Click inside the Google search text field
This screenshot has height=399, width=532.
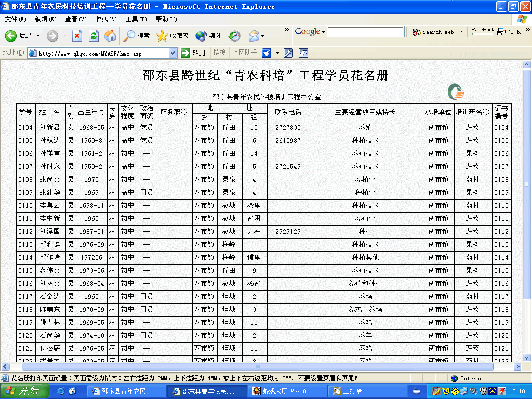coord(366,32)
